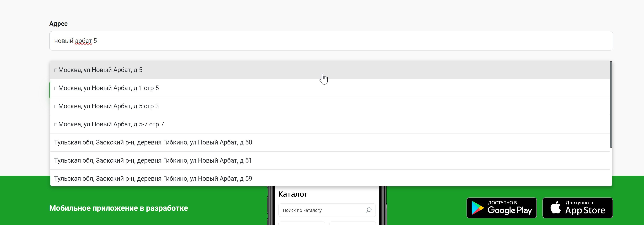
Task: Select suggestion г Москва, ул Новый Арбат, д 5
Action: [x=98, y=70]
